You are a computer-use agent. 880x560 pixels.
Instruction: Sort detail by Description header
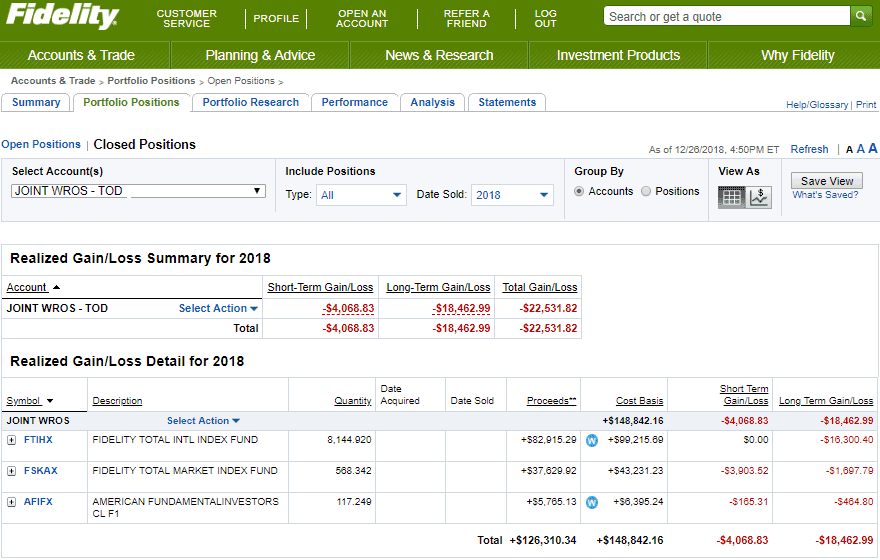[x=117, y=401]
